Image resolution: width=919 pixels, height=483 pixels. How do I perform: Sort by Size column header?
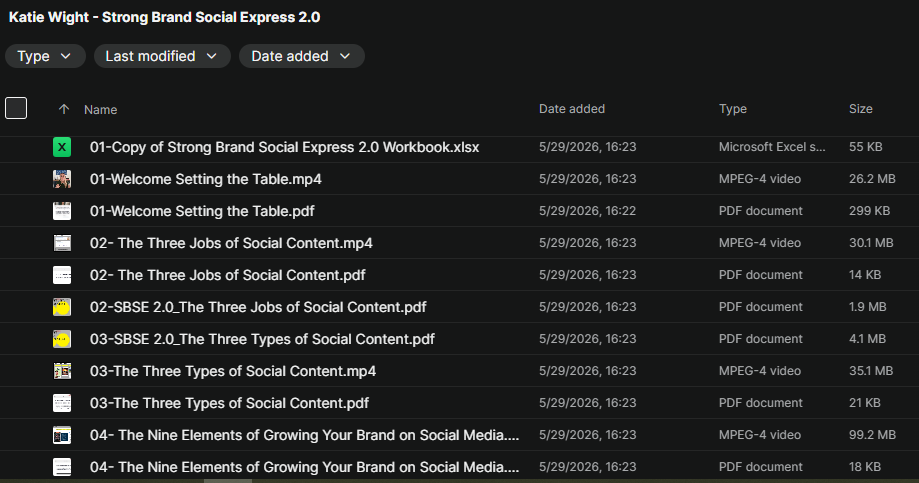[860, 109]
